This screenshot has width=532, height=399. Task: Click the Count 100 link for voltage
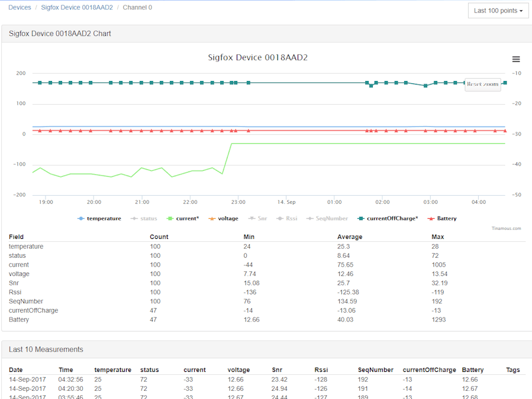coord(155,274)
